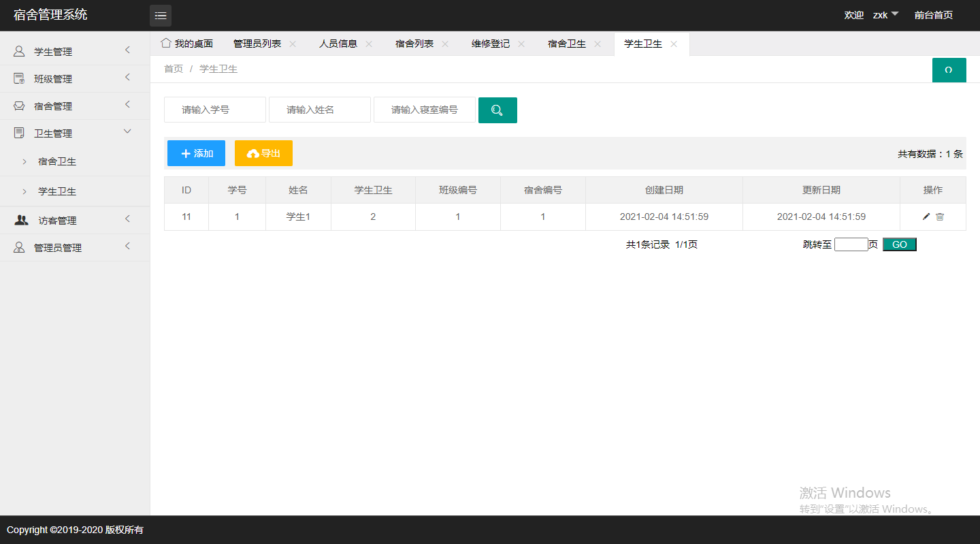Click the page jump input field
The height and width of the screenshot is (544, 980).
(851, 244)
